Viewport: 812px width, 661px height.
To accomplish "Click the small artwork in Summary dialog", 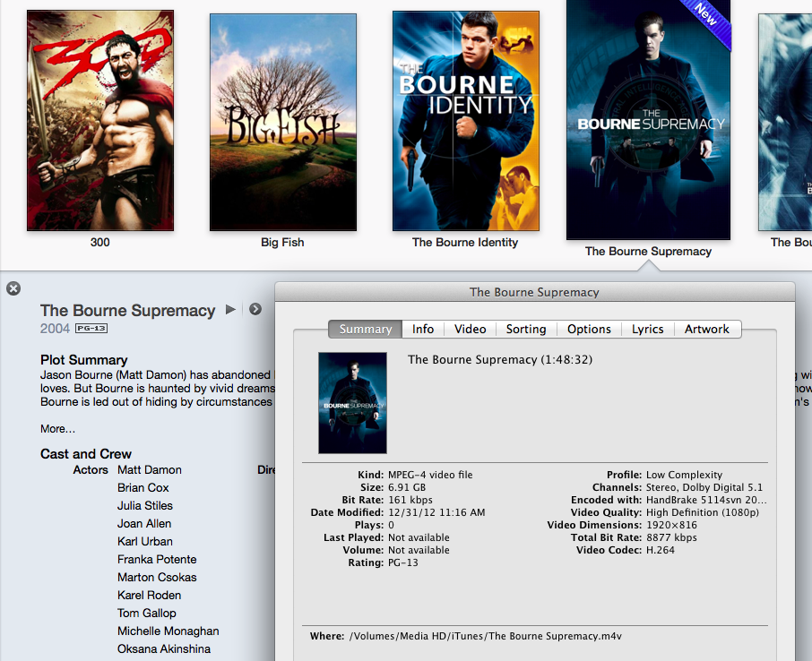I will tap(352, 403).
